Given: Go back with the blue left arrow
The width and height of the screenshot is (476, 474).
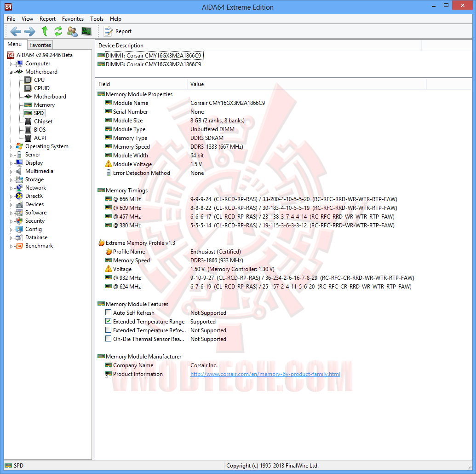Looking at the screenshot, I should coord(16,31).
